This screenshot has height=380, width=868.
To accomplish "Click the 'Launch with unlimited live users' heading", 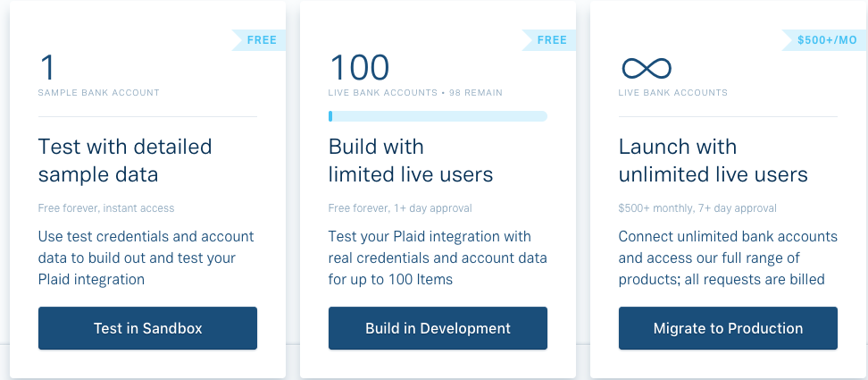I will point(713,161).
